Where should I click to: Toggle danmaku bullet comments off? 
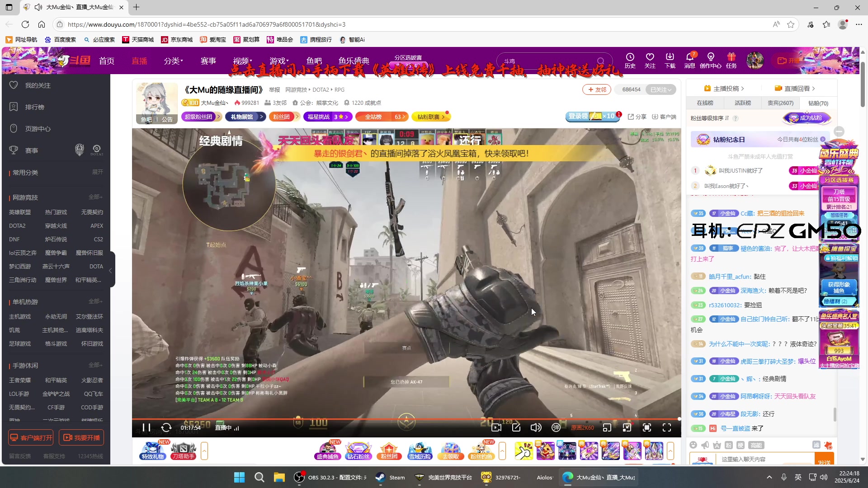556,427
